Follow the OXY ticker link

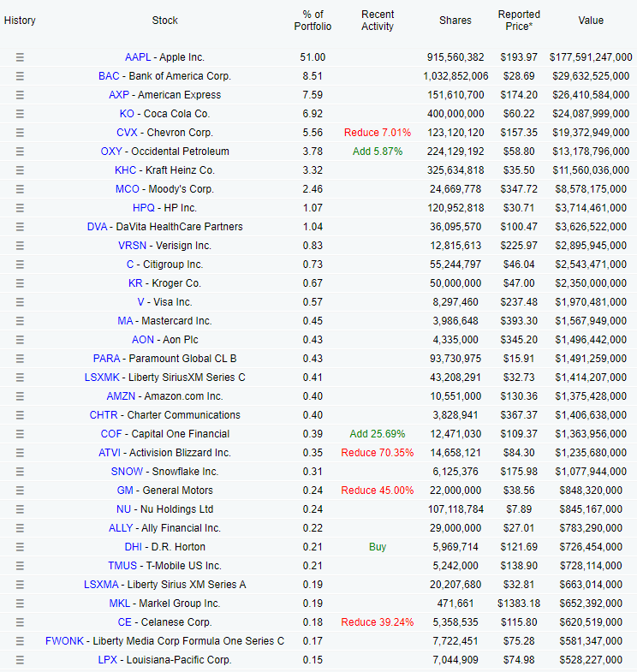pos(111,152)
